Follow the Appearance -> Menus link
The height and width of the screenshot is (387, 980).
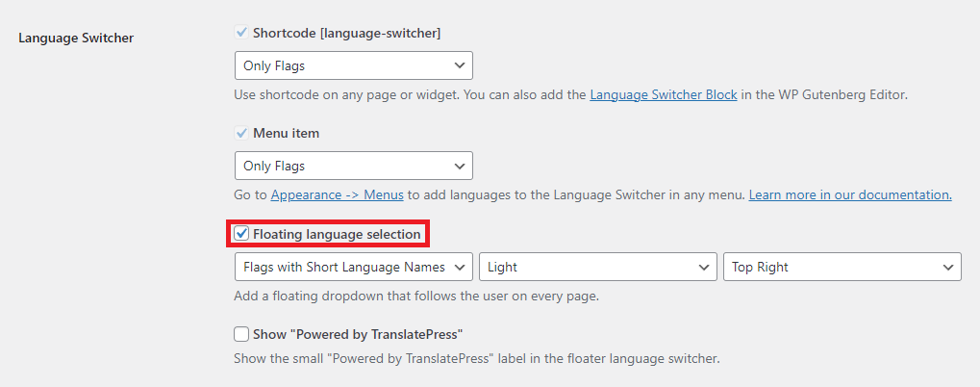337,194
